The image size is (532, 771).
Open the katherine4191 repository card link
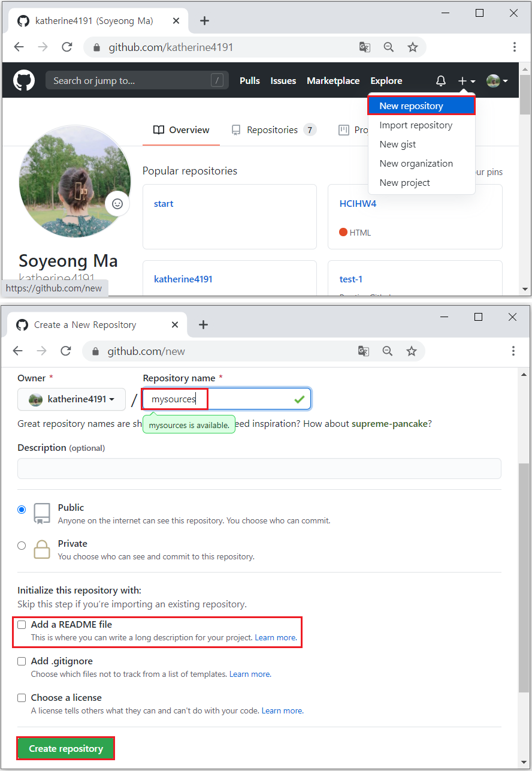point(183,279)
